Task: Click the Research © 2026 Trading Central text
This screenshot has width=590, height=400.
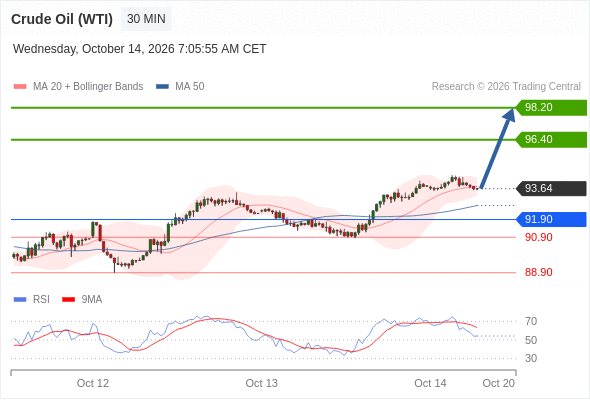Action: (x=506, y=87)
